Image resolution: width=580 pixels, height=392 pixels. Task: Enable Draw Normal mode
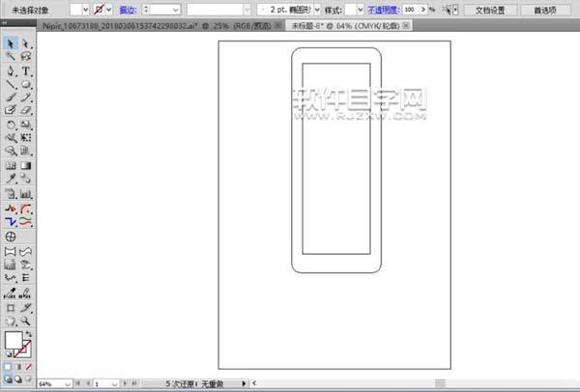(x=8, y=379)
